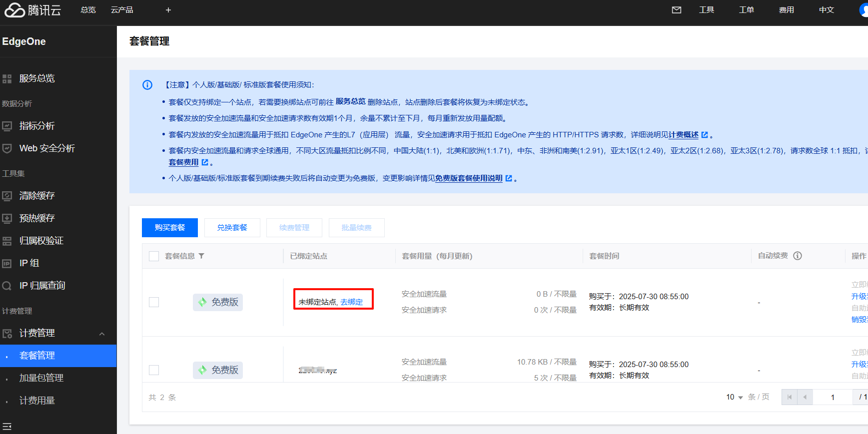Click the 批量续费 button

pos(357,228)
